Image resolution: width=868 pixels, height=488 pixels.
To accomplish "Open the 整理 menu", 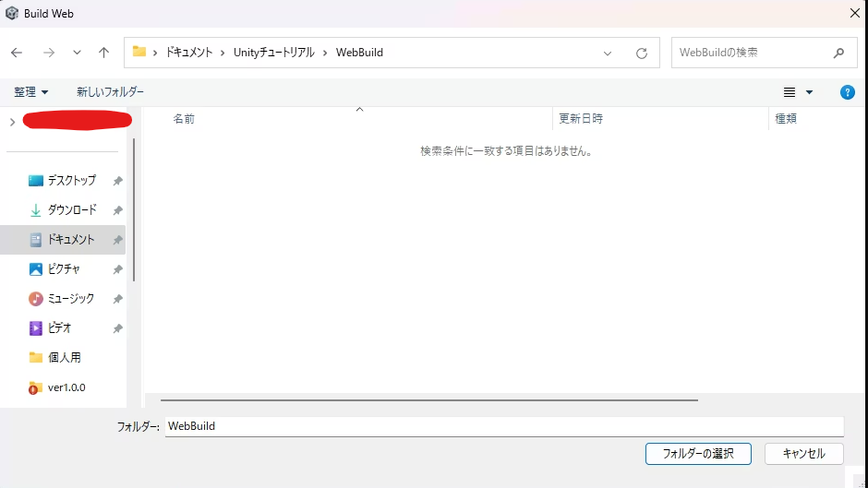I will point(31,92).
